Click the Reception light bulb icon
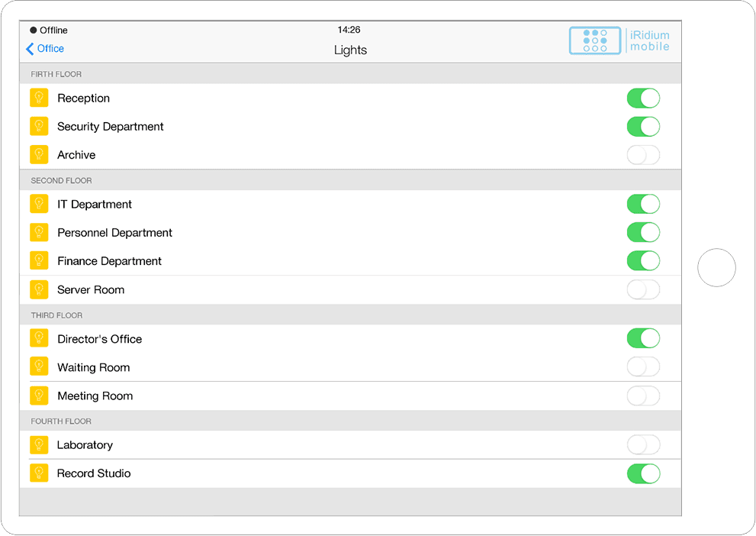The height and width of the screenshot is (536, 756). (39, 98)
